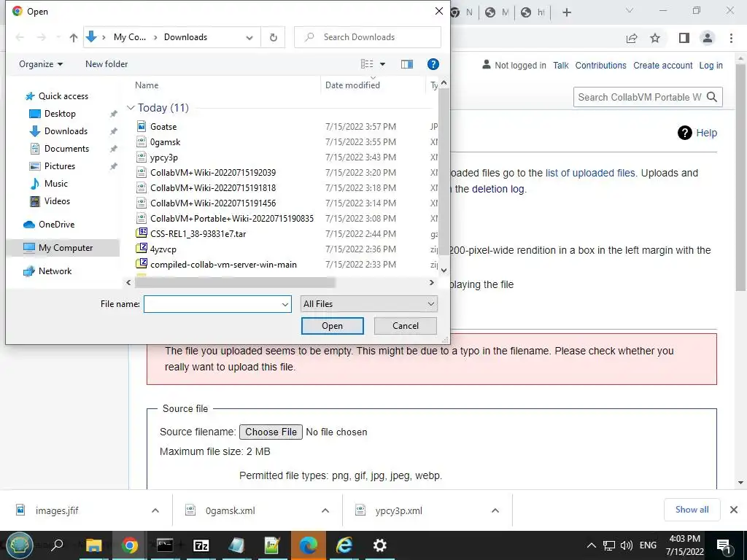Click the Up one level arrow in Open dialog
This screenshot has width=747, height=560.
point(74,37)
